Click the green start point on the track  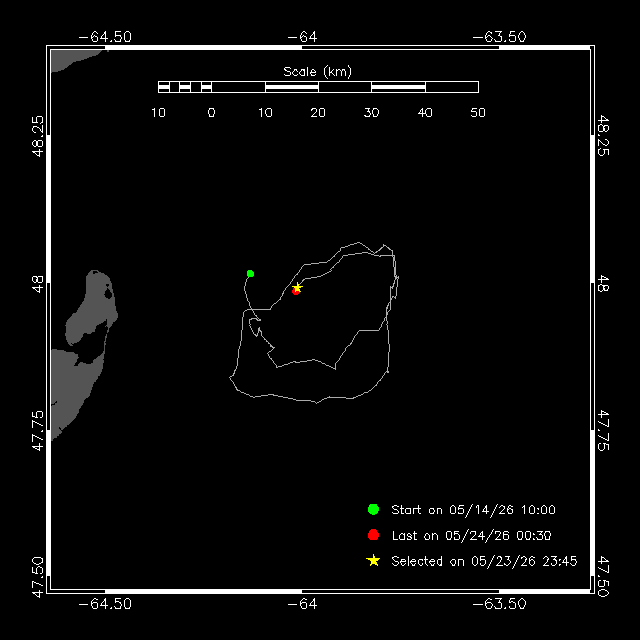pyautogui.click(x=250, y=273)
